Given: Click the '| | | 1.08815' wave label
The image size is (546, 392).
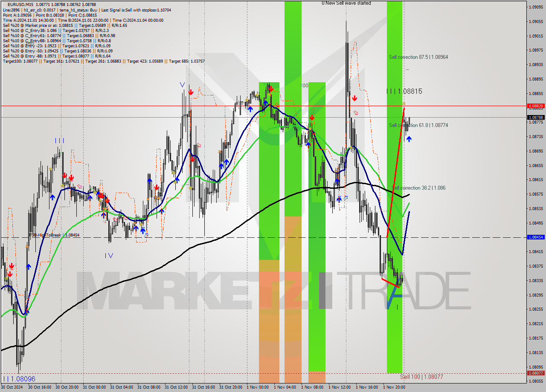Looking at the screenshot, I should pyautogui.click(x=404, y=91).
